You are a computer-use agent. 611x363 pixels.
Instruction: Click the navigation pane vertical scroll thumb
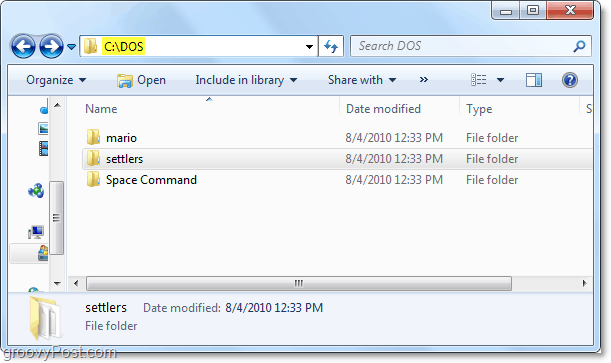57,218
